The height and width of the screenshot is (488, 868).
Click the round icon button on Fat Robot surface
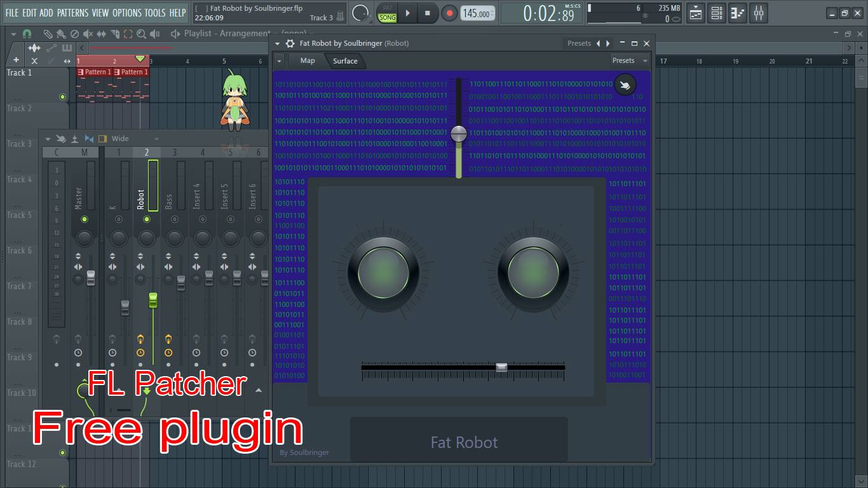625,85
